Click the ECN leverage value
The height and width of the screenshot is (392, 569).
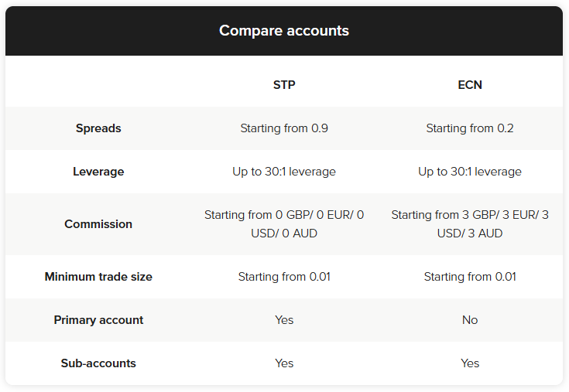tap(470, 172)
